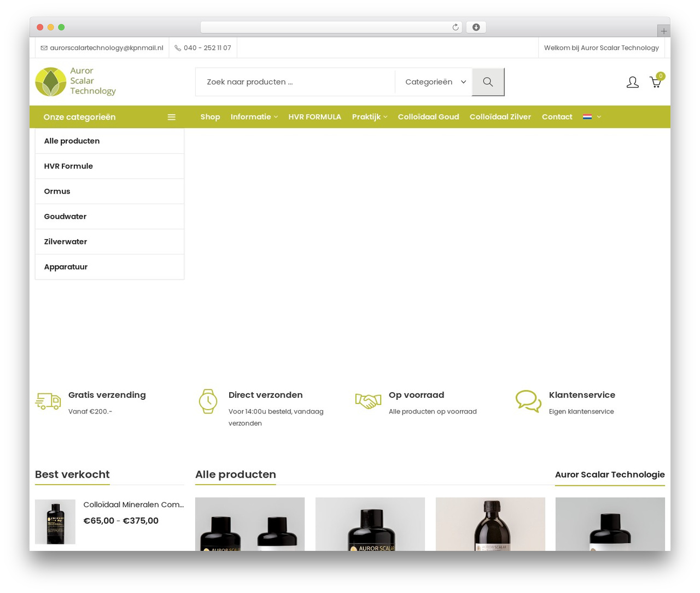Open the Apparatuur category
Viewport: 700px width, 593px height.
109,267
